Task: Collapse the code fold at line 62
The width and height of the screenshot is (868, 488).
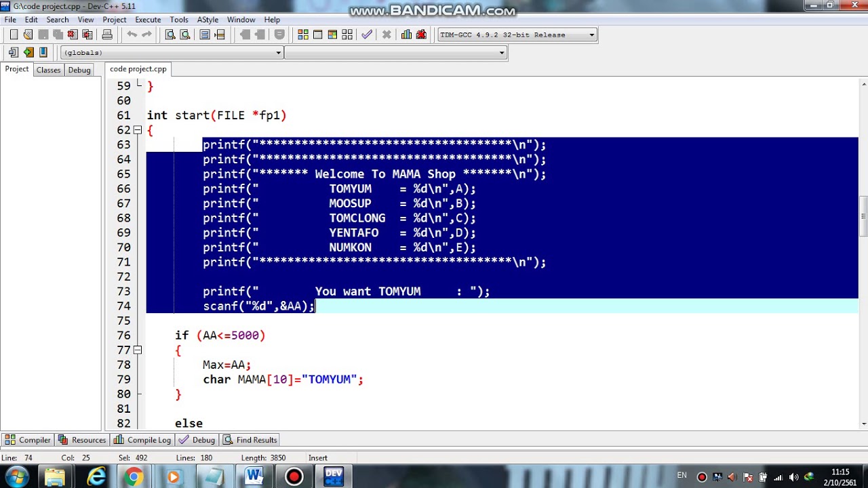Action: [x=138, y=130]
